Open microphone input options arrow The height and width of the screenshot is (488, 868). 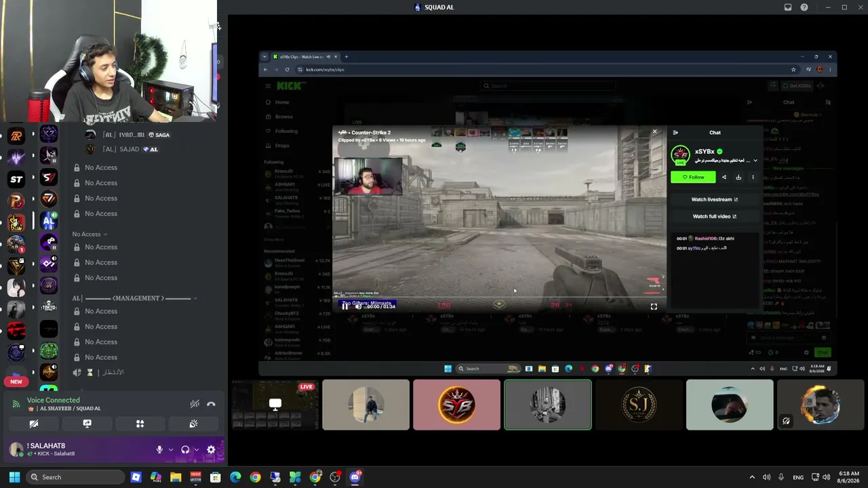[171, 449]
